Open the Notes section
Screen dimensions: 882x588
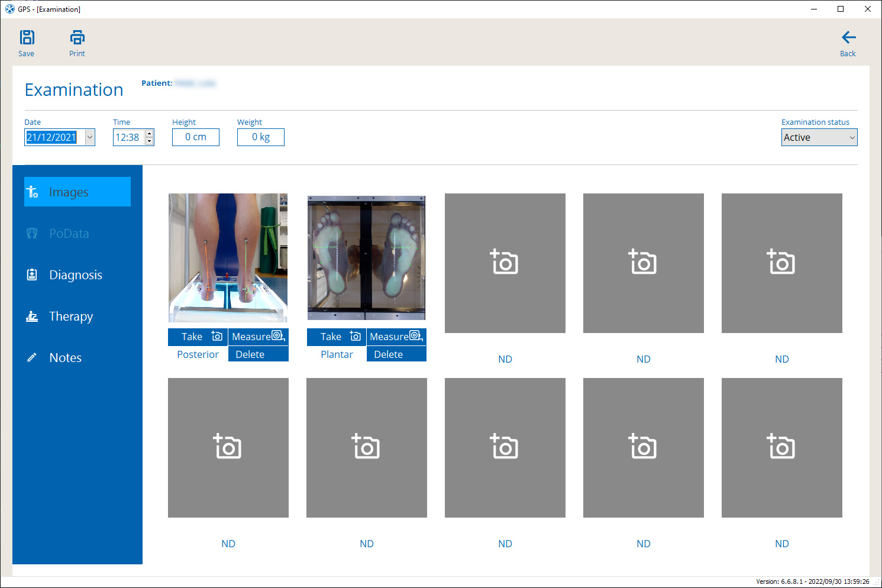(x=65, y=358)
